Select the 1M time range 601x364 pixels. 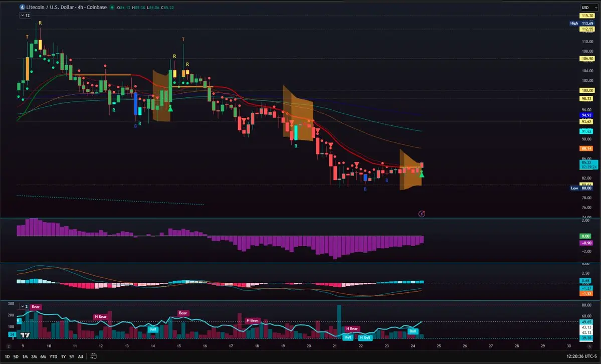coord(25,356)
